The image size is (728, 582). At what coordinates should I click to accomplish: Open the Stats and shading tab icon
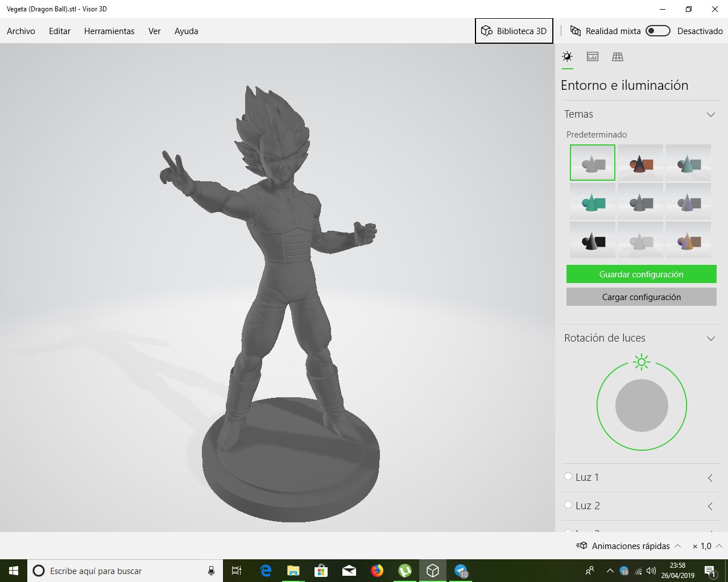[593, 56]
